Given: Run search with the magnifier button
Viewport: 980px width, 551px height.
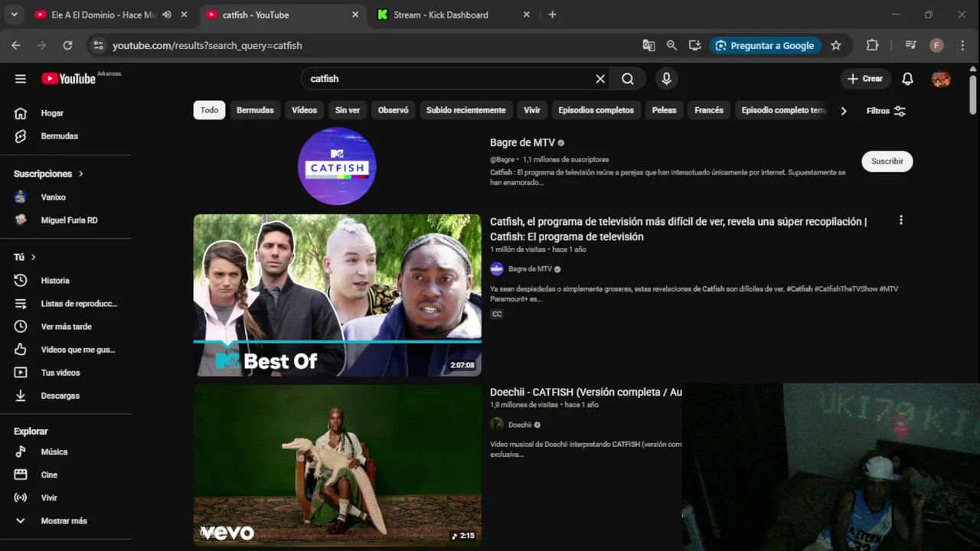Looking at the screenshot, I should coord(628,79).
